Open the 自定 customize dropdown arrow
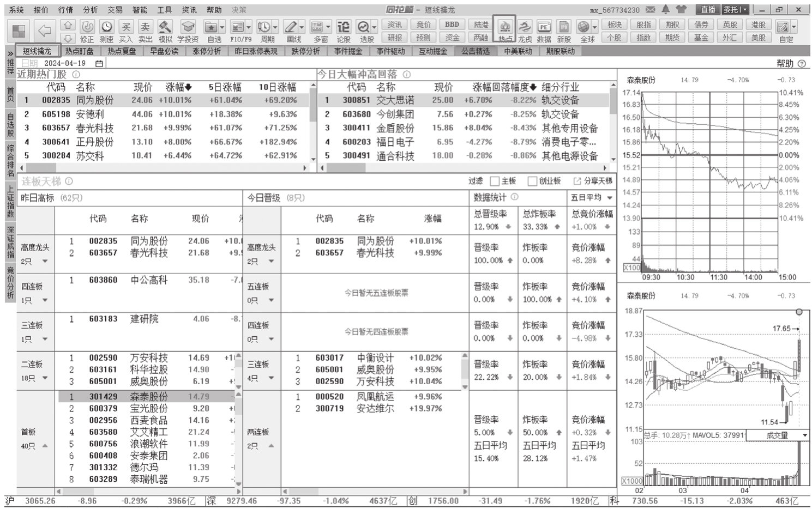This screenshot has width=812, height=509. pos(793,27)
